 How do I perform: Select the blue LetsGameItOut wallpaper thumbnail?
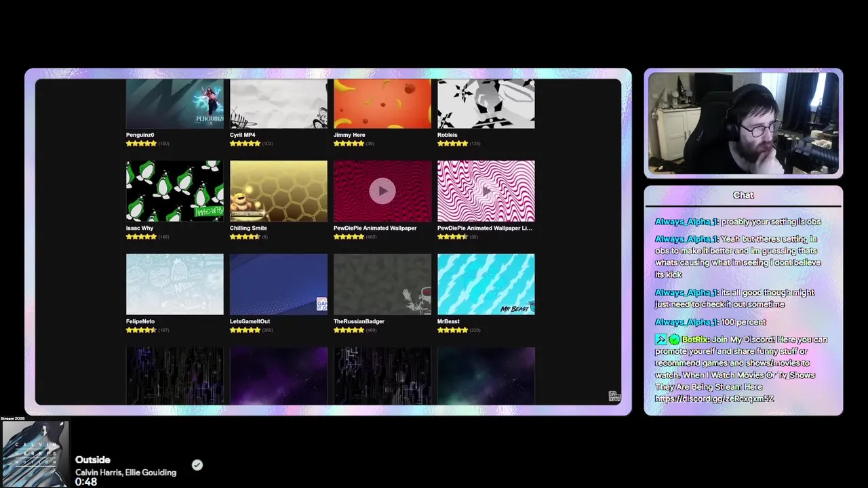[x=278, y=285]
